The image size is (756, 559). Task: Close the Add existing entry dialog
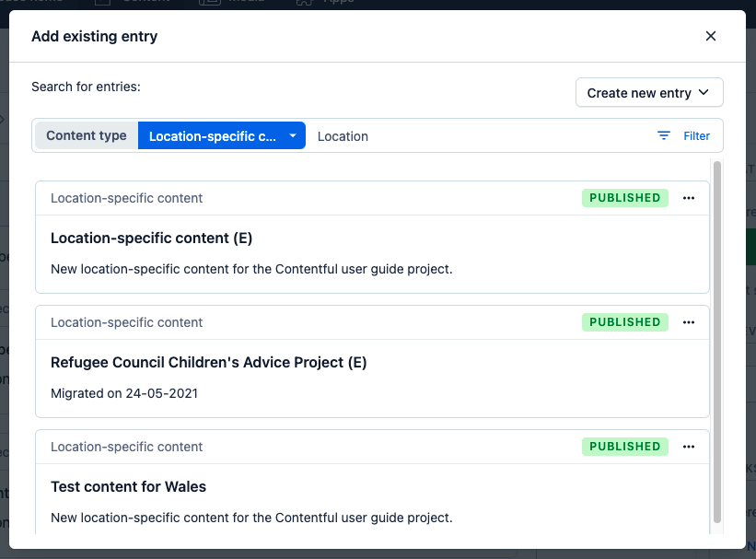coord(710,36)
